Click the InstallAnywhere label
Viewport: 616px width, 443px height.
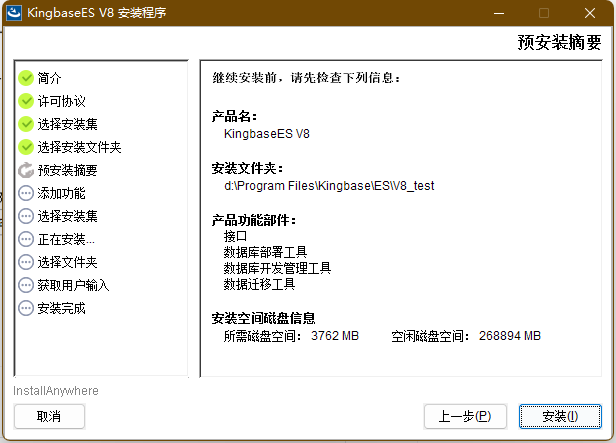pyautogui.click(x=56, y=391)
